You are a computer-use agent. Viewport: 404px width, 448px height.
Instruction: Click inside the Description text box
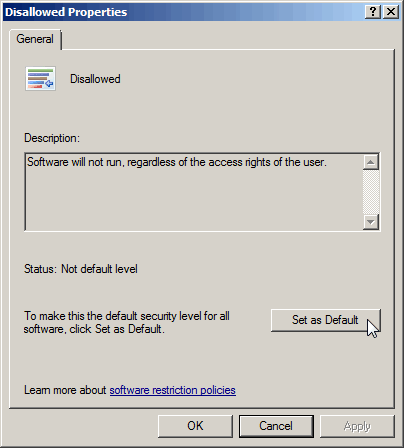194,192
